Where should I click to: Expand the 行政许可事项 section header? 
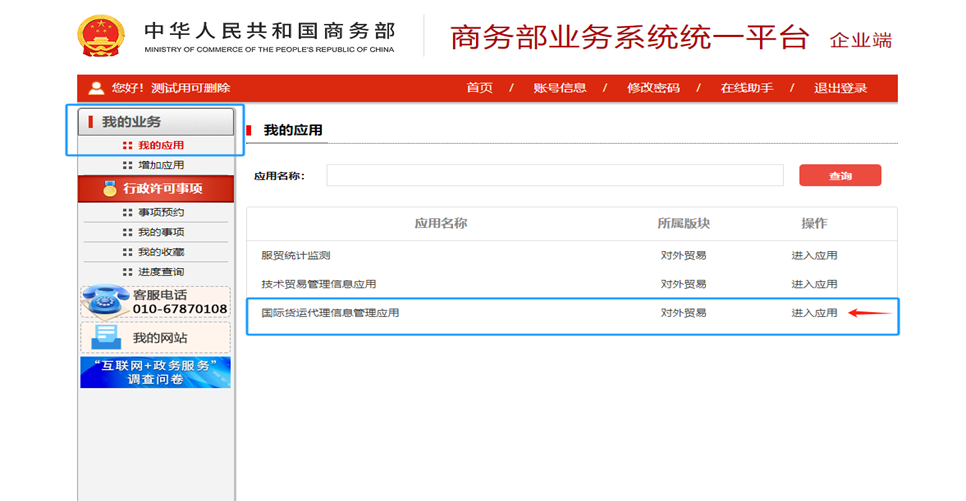pyautogui.click(x=156, y=188)
